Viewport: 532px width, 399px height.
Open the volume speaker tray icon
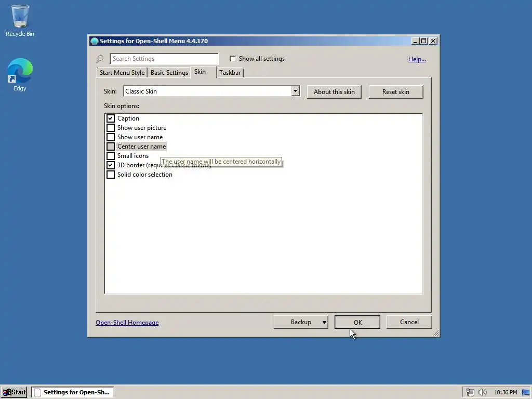(x=482, y=392)
